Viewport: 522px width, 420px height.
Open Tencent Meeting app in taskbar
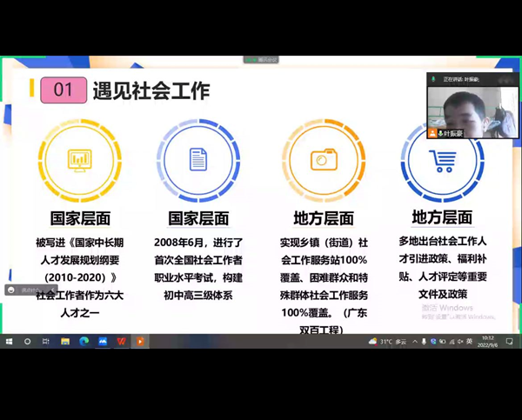tap(103, 342)
